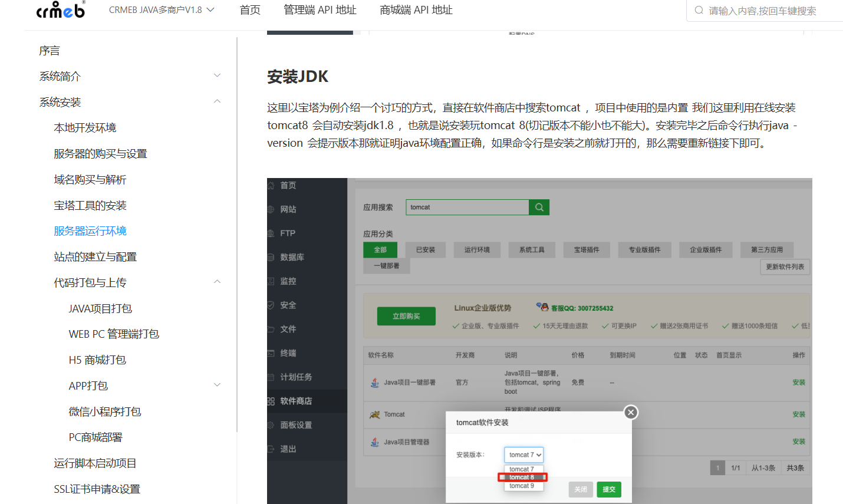Screen dimensions: 843x504
Task: Open 序言 in the sidebar
Action: (x=50, y=51)
